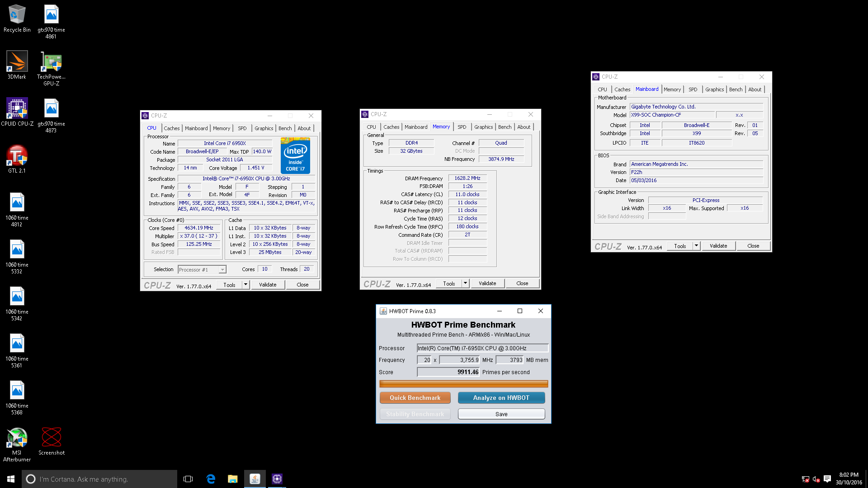
Task: Click the HWBOT Score field 9911.46
Action: pos(448,372)
